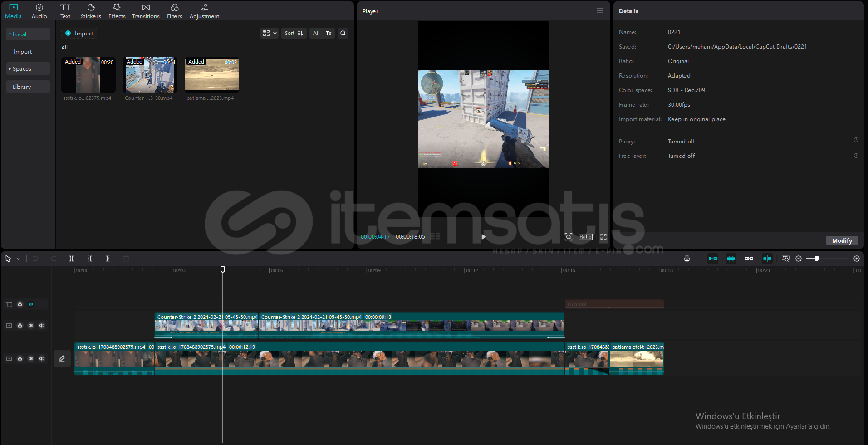The height and width of the screenshot is (445, 868).
Task: Select the patlama efekti 2023 timeline clip
Action: tap(637, 358)
